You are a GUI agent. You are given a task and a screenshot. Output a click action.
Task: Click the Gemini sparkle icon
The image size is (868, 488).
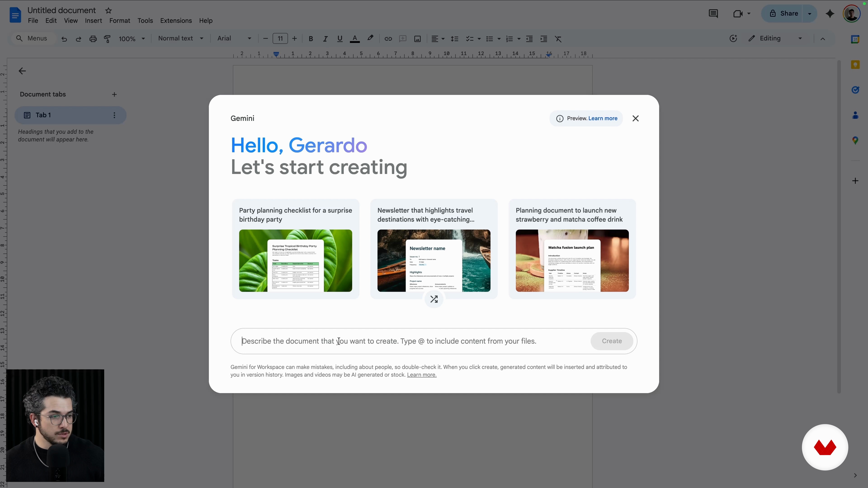[x=830, y=14]
